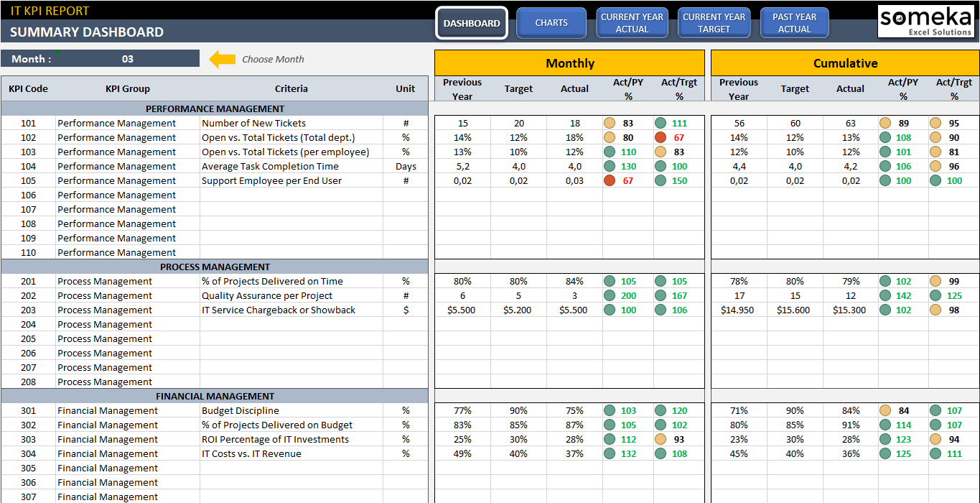Screen dimensions: 980x503
Task: Select the DASHBOARD button
Action: [471, 23]
